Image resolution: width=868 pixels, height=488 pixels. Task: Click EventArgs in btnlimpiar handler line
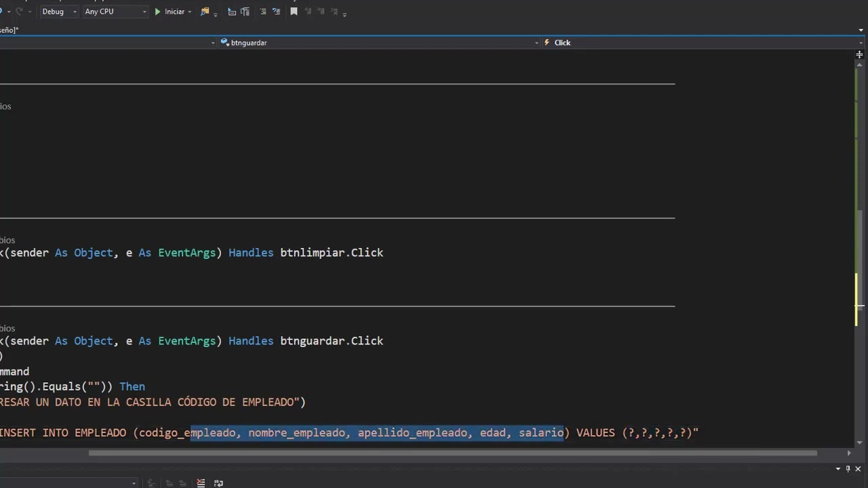186,253
